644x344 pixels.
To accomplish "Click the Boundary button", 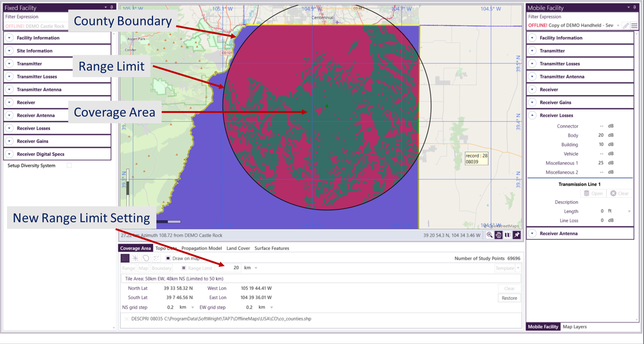I will 162,268.
